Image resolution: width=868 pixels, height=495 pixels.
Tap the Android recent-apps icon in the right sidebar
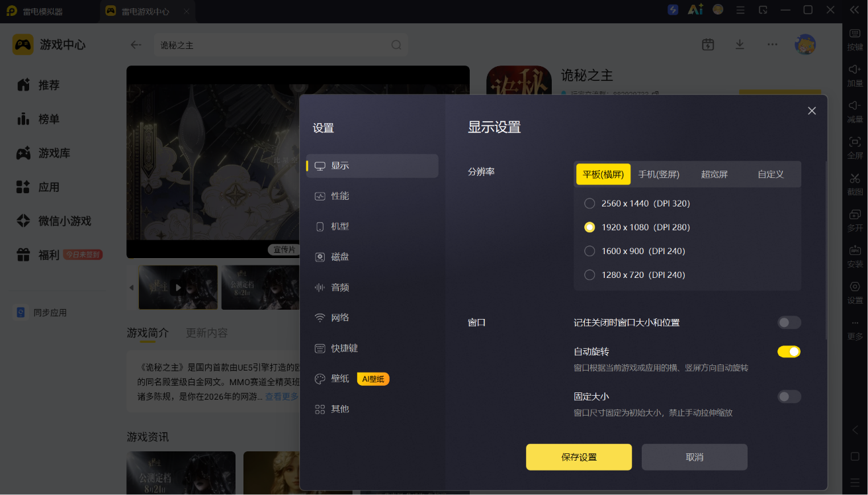(855, 482)
